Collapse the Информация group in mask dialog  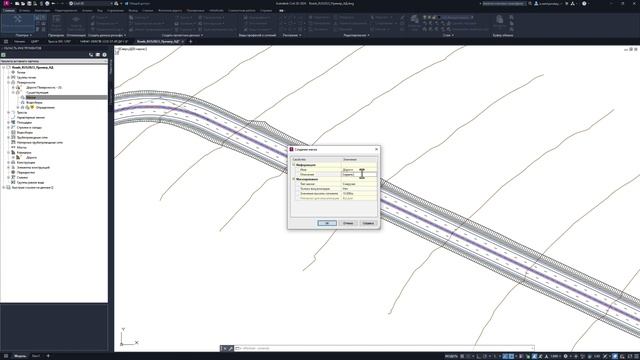point(293,165)
